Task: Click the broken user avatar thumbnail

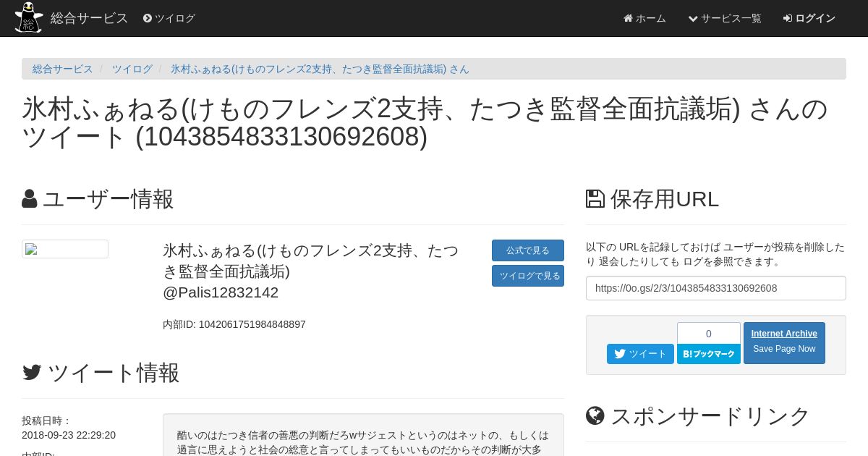Action: tap(65, 249)
